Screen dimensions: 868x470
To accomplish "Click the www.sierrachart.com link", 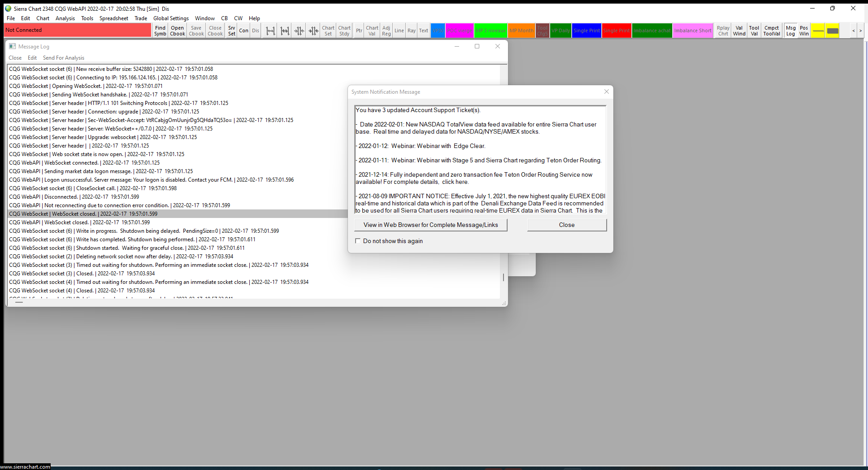I will click(26, 466).
